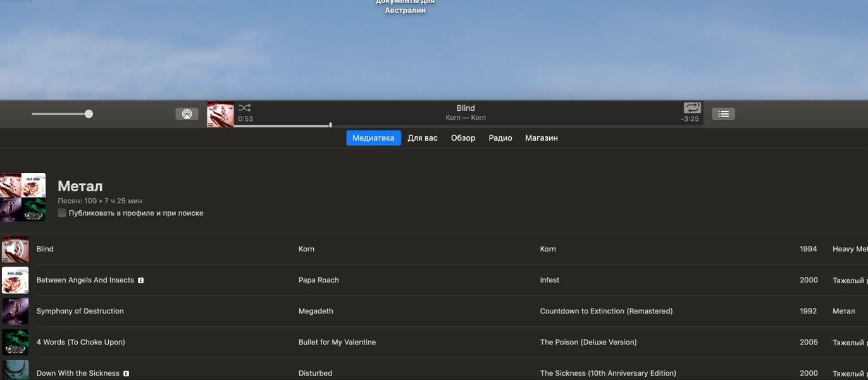The height and width of the screenshot is (380, 868).
Task: Click explicit badge on Between Angels And Insects
Action: click(x=140, y=280)
